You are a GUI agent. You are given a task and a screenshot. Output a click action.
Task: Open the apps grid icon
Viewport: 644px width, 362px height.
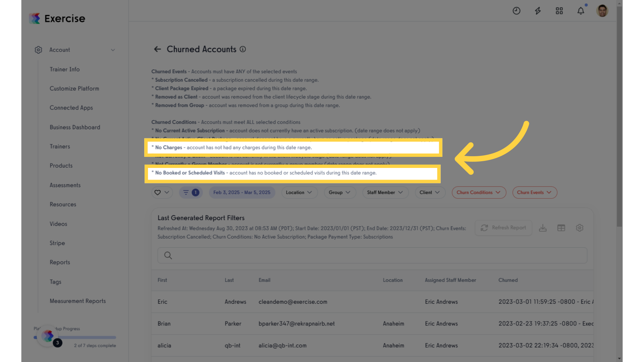[559, 11]
